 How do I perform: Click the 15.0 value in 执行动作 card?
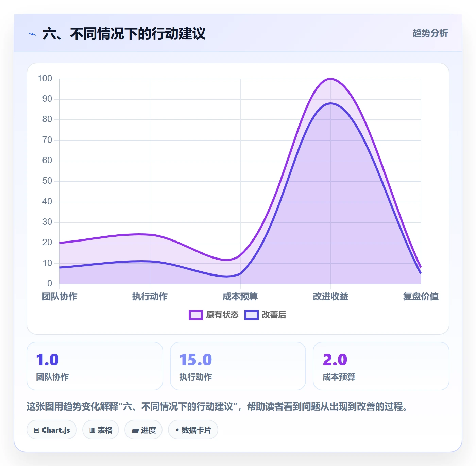click(195, 360)
